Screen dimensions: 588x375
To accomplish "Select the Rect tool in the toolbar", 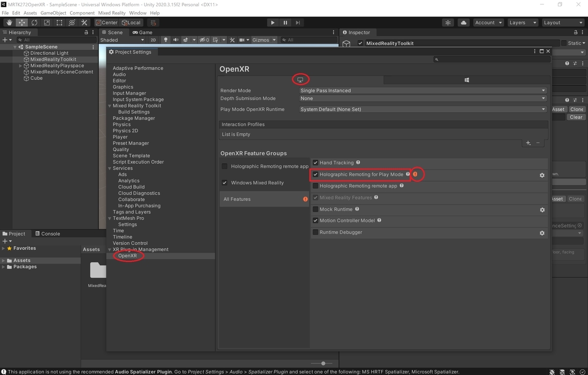I will click(x=59, y=23).
